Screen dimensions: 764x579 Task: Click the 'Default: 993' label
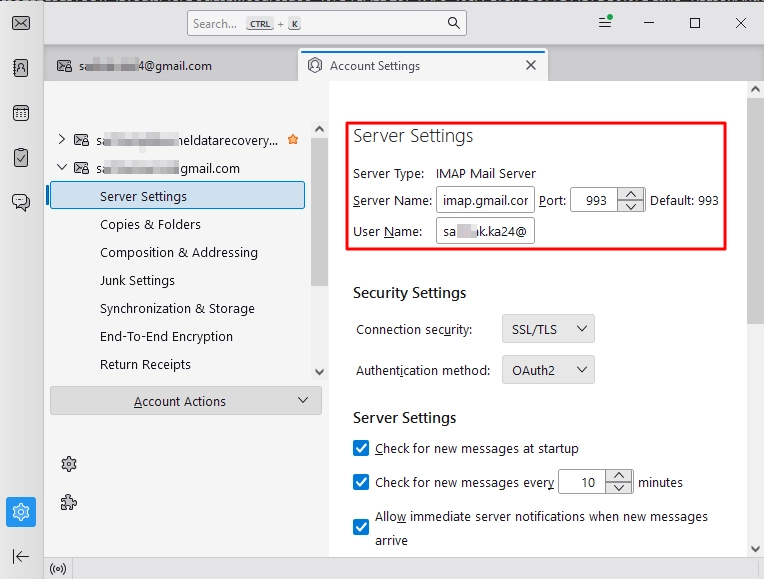[x=684, y=200]
